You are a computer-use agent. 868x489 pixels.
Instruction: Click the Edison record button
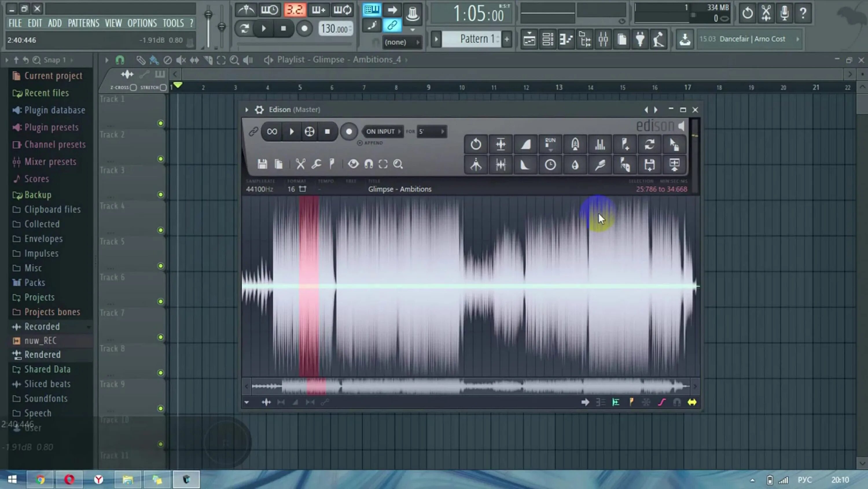click(349, 131)
